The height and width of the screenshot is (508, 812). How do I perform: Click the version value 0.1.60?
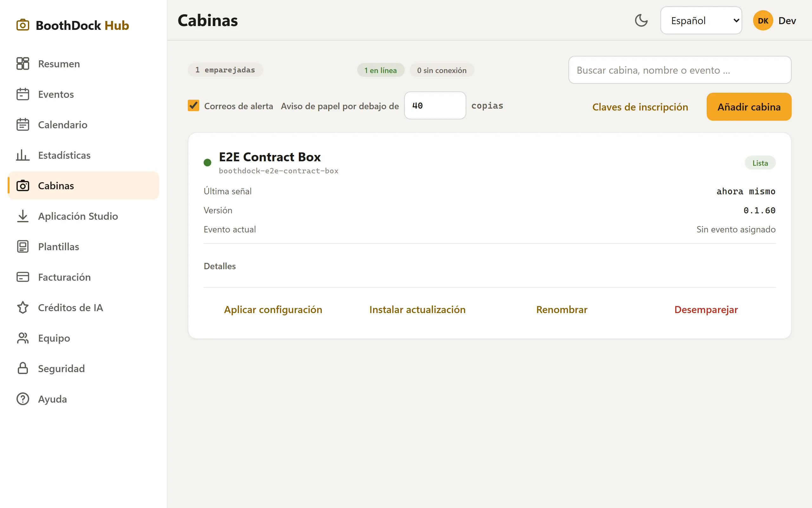(759, 210)
